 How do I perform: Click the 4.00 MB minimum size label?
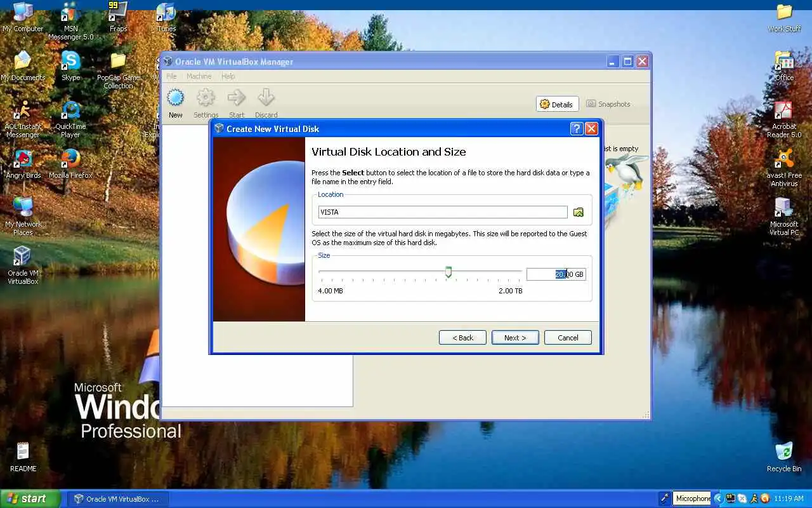point(331,291)
